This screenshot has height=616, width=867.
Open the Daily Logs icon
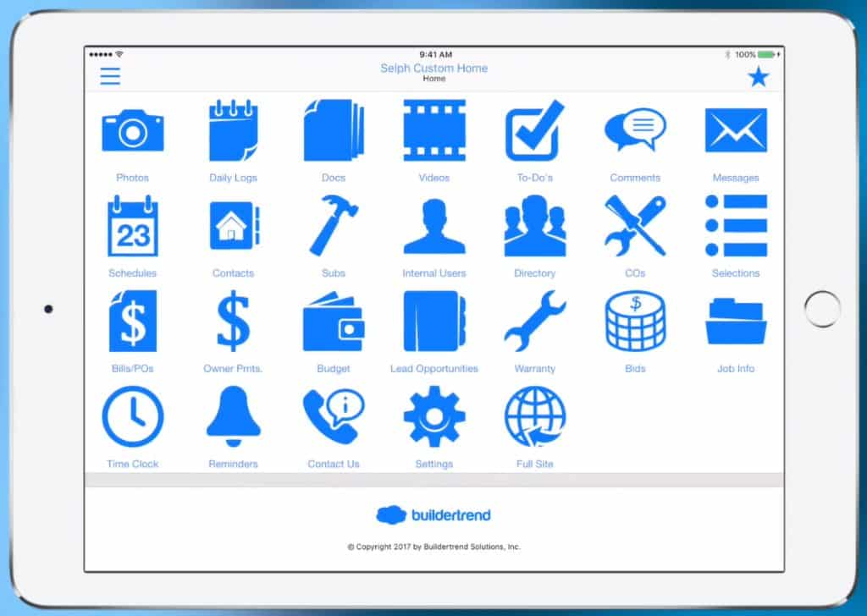tap(233, 131)
